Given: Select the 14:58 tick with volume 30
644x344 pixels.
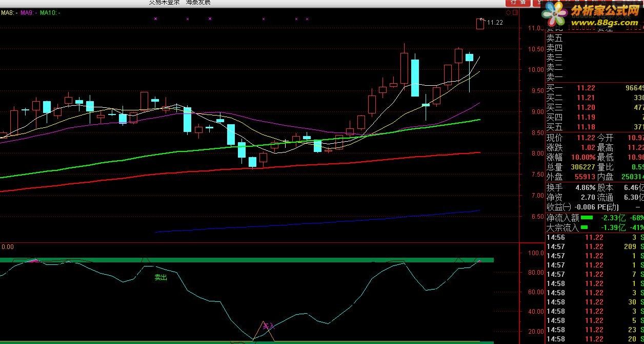Looking at the screenshot, I should [x=594, y=302].
